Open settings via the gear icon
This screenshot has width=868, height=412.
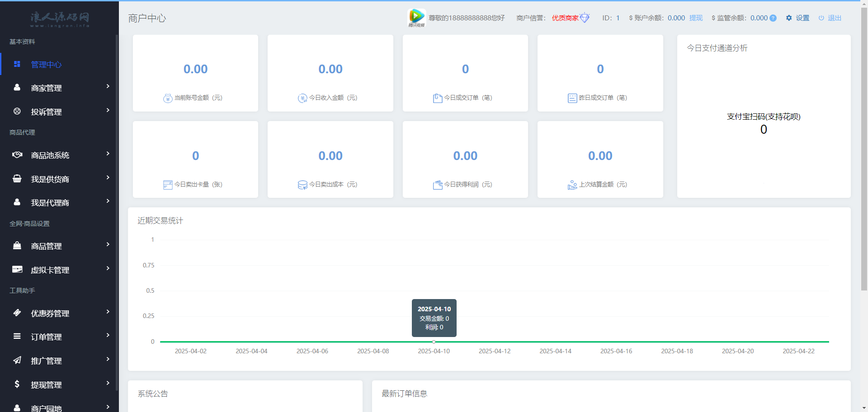[789, 18]
